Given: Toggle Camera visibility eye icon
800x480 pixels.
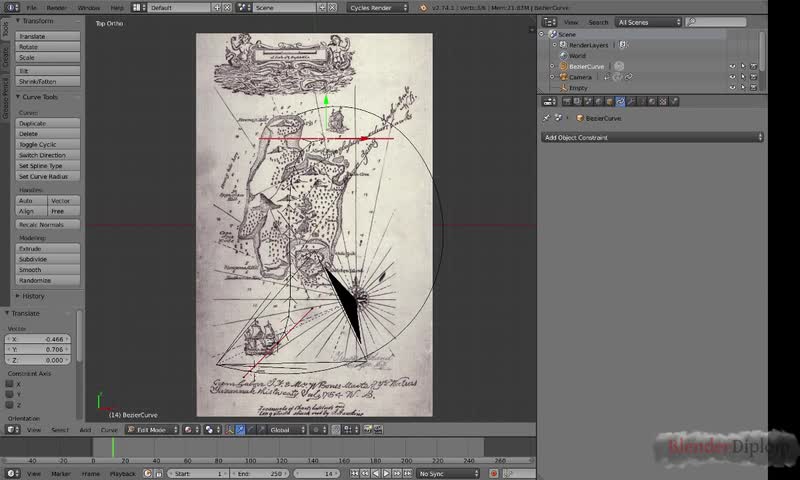Looking at the screenshot, I should [732, 77].
